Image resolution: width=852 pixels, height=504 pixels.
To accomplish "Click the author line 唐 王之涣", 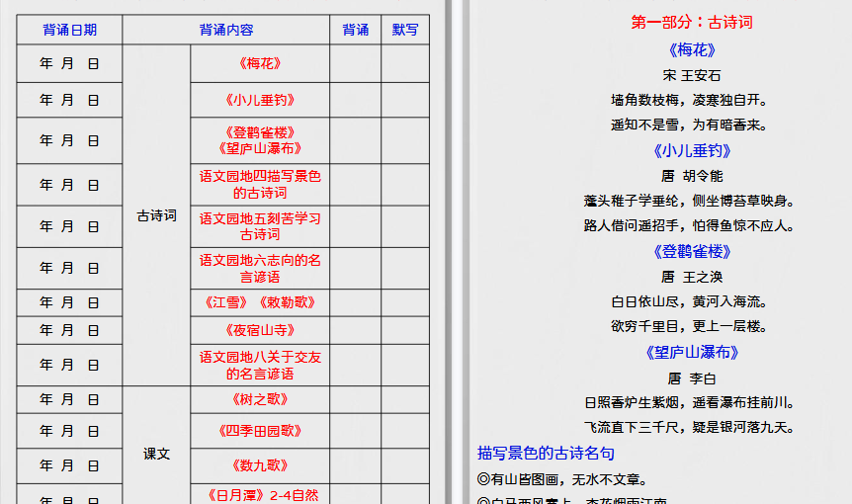I will click(x=692, y=277).
